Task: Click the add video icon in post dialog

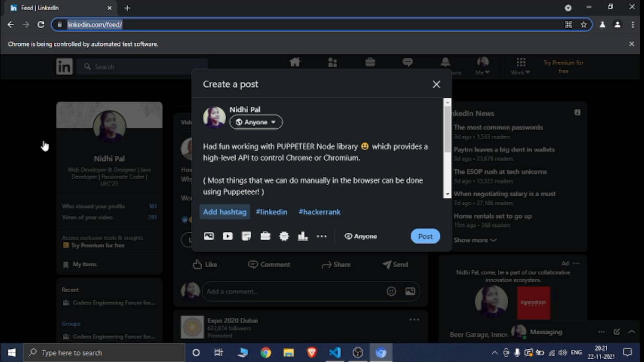Action: point(228,237)
